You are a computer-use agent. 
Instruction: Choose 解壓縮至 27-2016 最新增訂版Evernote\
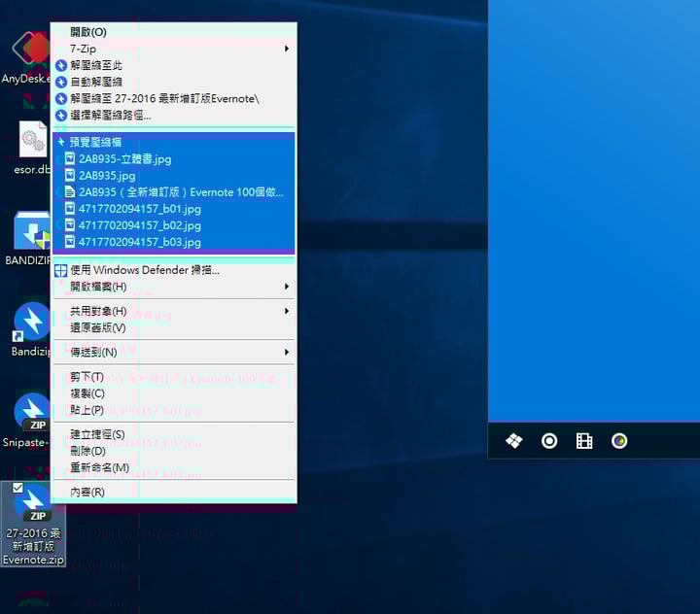pyautogui.click(x=174, y=99)
